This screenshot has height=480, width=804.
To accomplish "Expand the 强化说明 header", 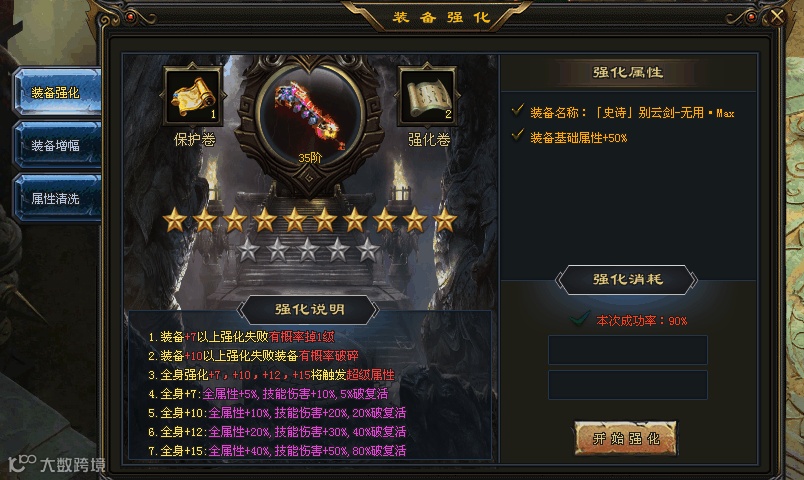I will pos(309,309).
